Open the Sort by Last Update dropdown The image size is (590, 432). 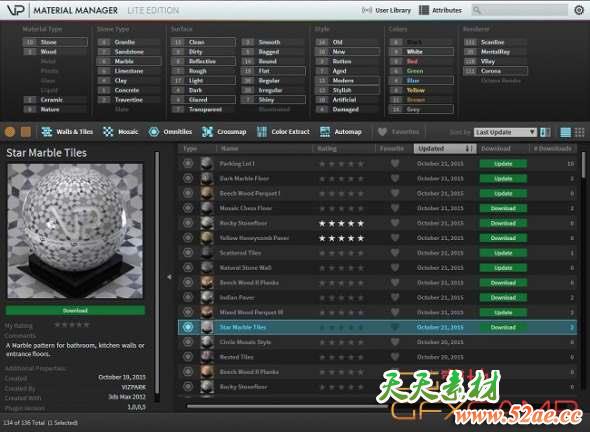[505, 132]
